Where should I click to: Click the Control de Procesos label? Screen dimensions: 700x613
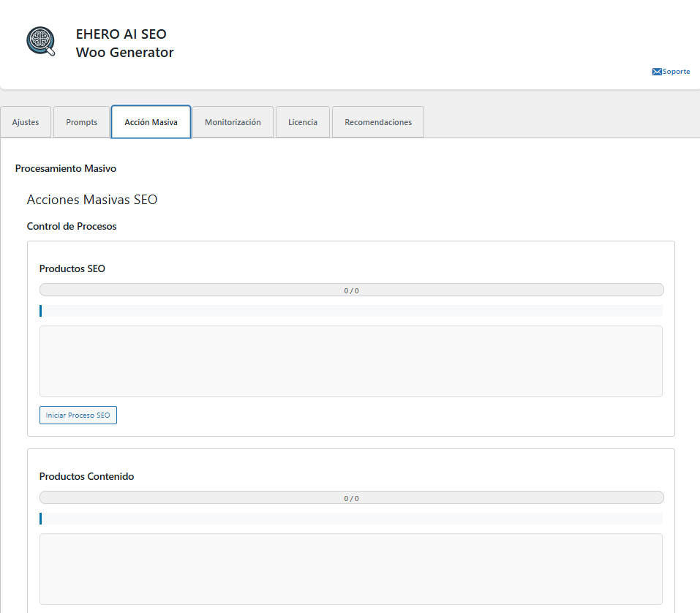pos(72,226)
